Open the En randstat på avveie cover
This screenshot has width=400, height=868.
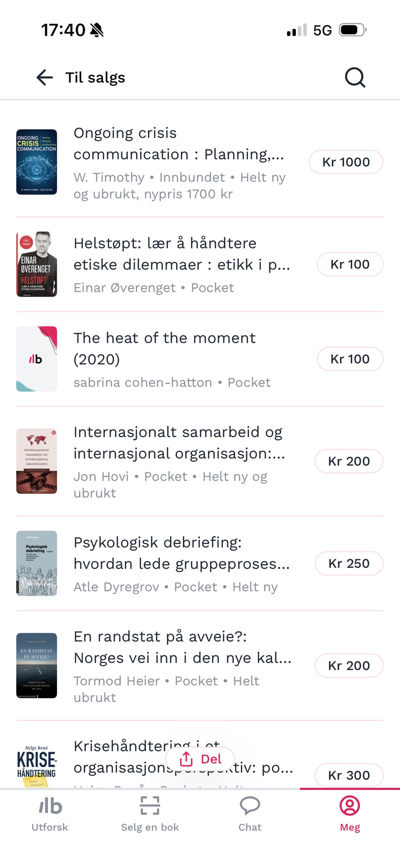pos(37,665)
